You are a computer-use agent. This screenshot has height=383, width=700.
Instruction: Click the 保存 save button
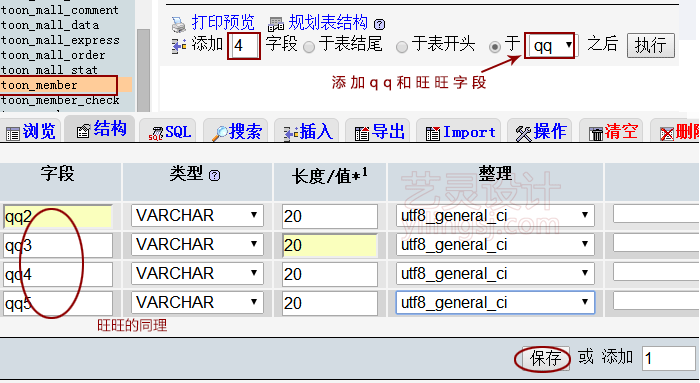coord(545,358)
